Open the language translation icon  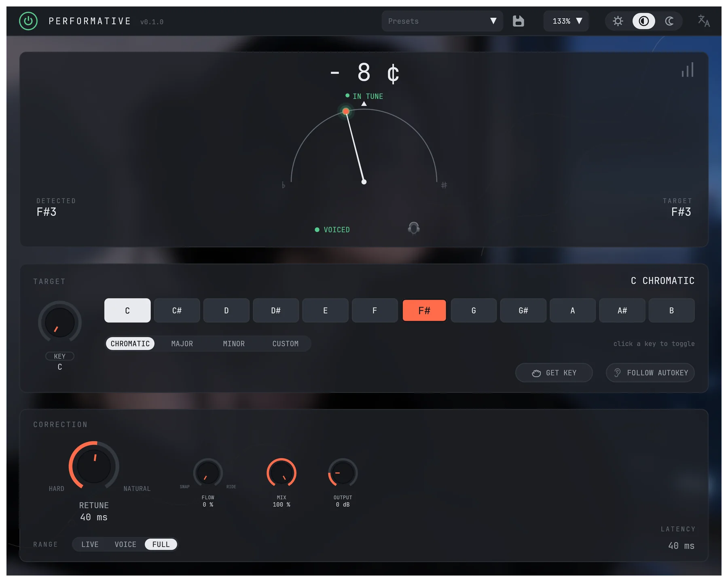click(704, 21)
